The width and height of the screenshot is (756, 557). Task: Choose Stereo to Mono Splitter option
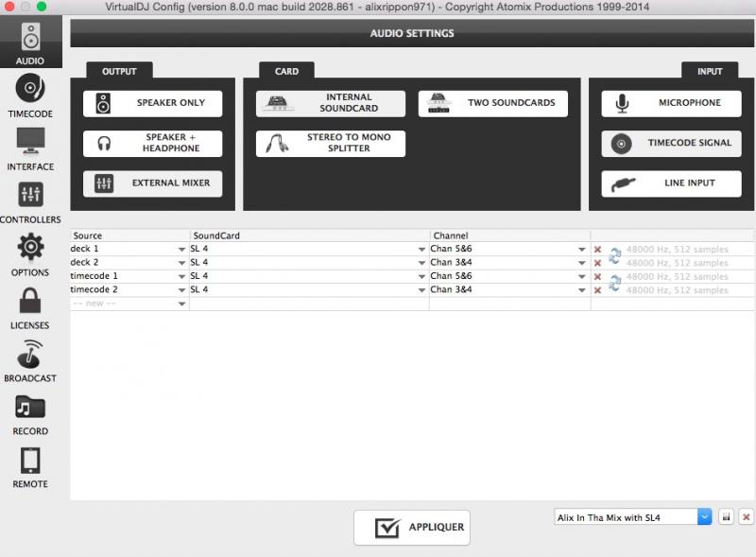click(x=330, y=144)
